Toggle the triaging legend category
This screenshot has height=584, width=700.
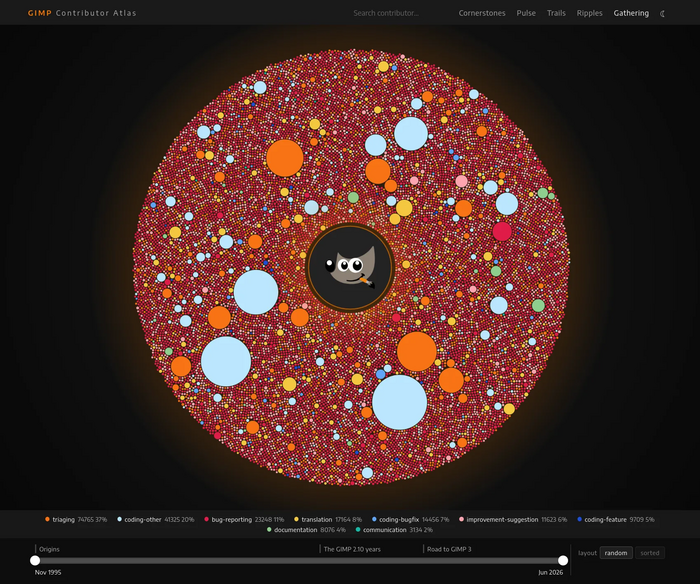point(76,519)
